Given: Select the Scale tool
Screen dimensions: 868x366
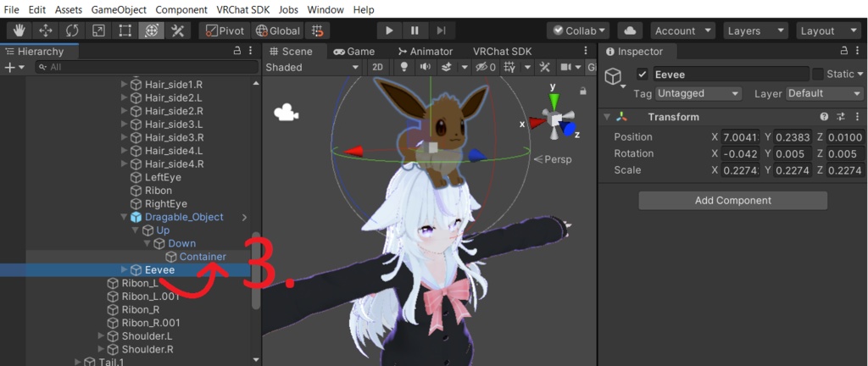Looking at the screenshot, I should click(x=98, y=31).
